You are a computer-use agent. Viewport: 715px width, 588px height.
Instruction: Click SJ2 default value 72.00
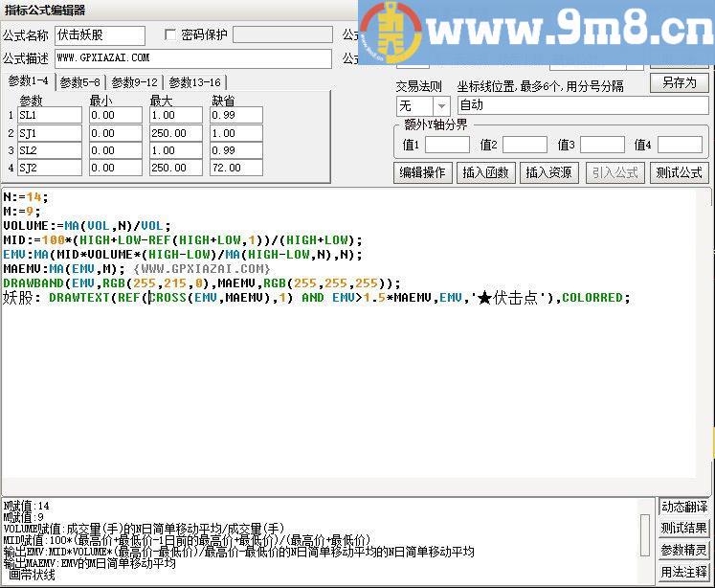tap(236, 168)
